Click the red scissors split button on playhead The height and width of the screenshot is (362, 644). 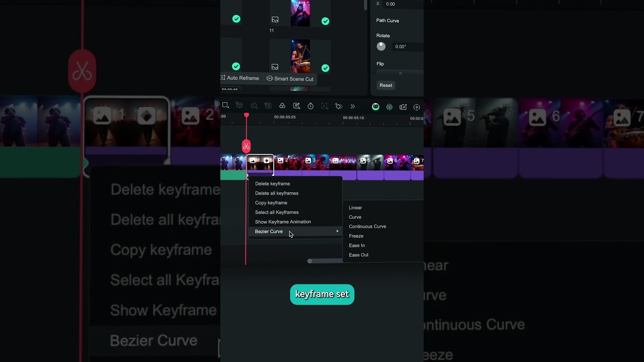[246, 146]
